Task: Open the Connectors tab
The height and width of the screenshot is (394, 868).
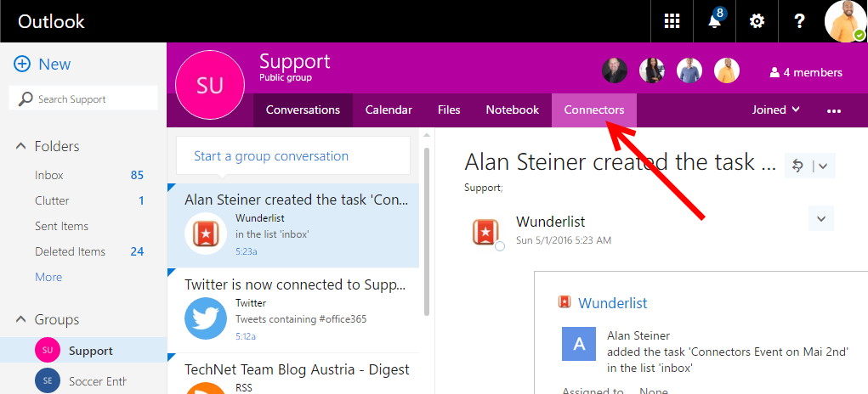Action: coord(594,110)
